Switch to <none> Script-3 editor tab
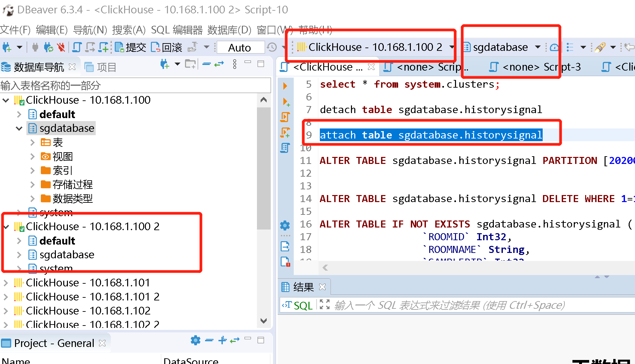Image resolution: width=635 pixels, height=364 pixels. pyautogui.click(x=535, y=67)
